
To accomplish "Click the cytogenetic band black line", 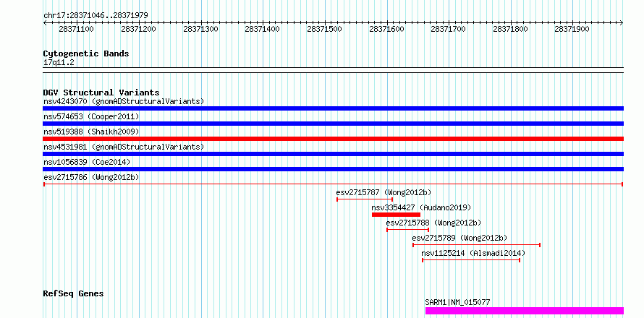I will (333, 70).
